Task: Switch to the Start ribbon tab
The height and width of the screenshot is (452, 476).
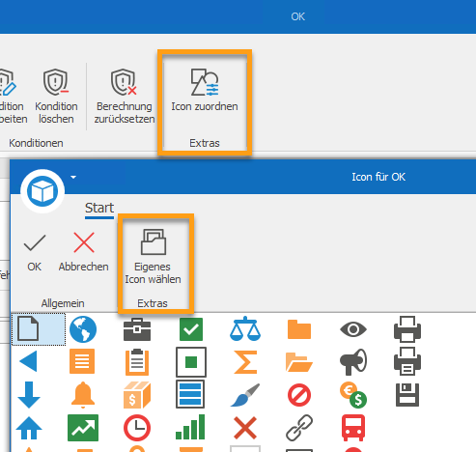Action: (x=99, y=208)
